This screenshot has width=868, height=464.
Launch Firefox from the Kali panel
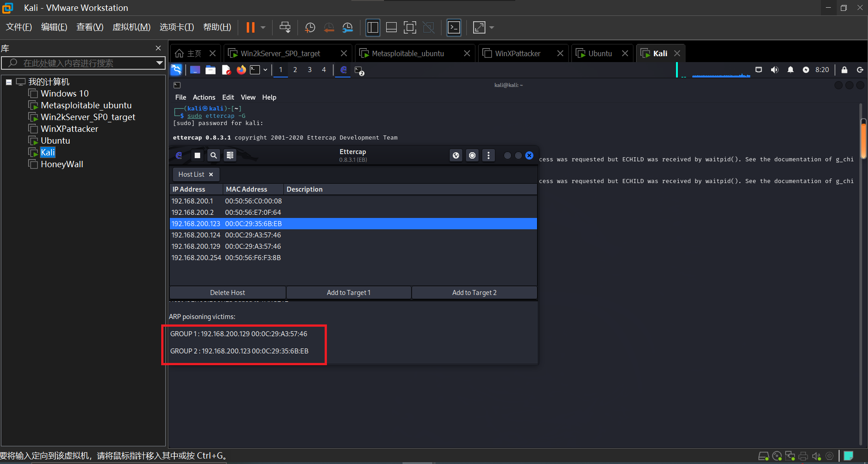[241, 70]
